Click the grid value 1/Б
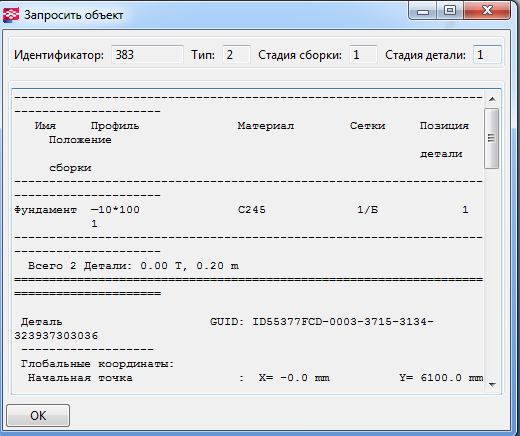The height and width of the screenshot is (436, 520). tap(367, 210)
